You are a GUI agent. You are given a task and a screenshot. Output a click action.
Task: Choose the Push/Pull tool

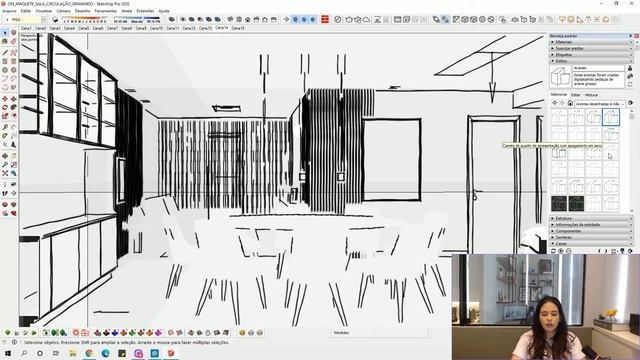(x=13, y=99)
